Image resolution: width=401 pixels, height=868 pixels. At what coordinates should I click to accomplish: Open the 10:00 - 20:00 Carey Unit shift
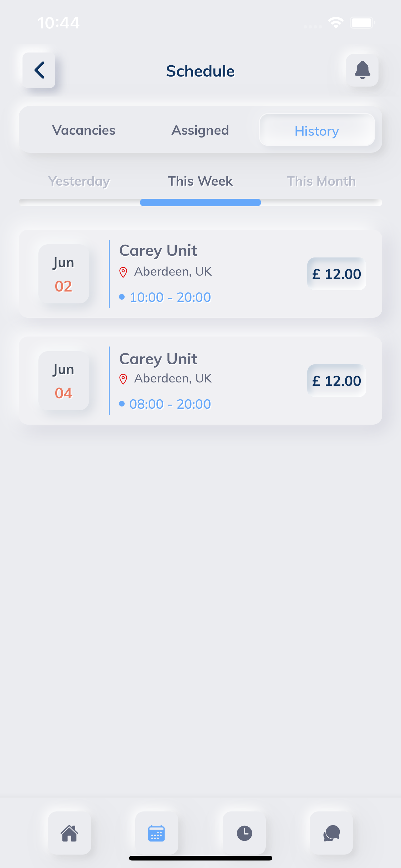coord(170,297)
